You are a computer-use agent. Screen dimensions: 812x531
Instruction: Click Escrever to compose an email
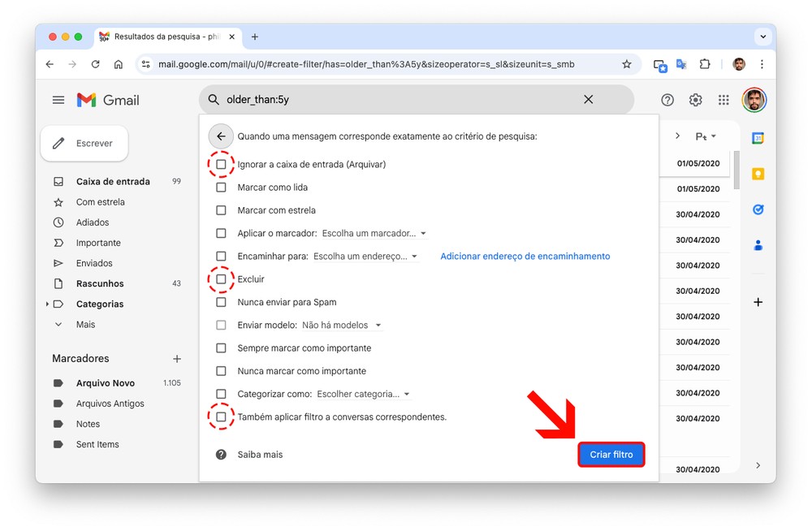pos(84,143)
